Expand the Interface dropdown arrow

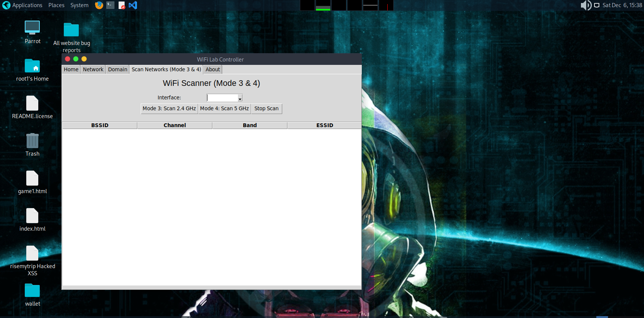(x=240, y=98)
